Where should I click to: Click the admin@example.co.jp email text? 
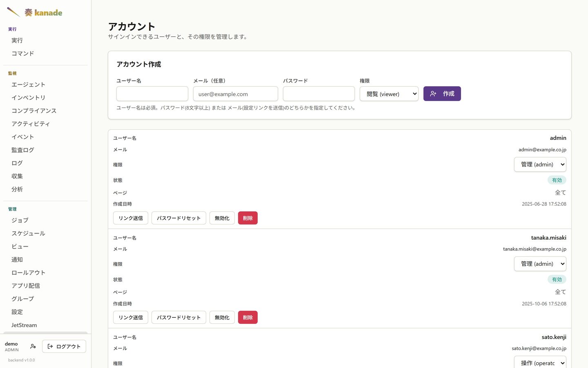tap(542, 150)
